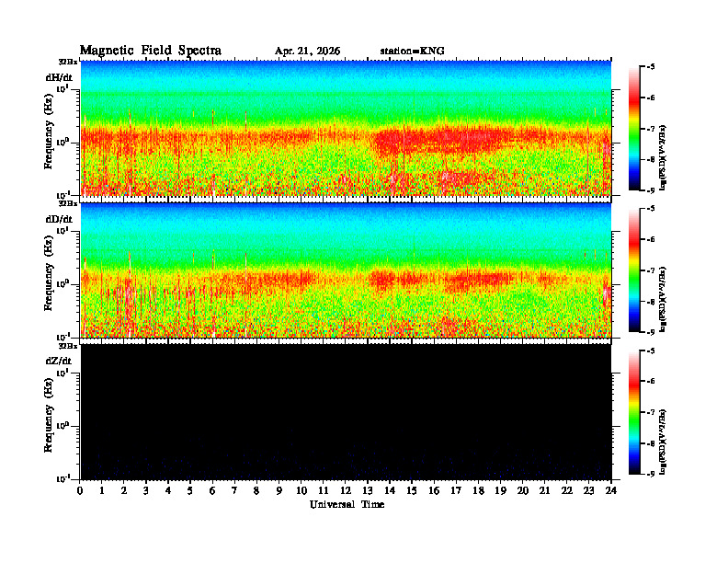Click hour tick label "13" on time axis

pos(368,491)
